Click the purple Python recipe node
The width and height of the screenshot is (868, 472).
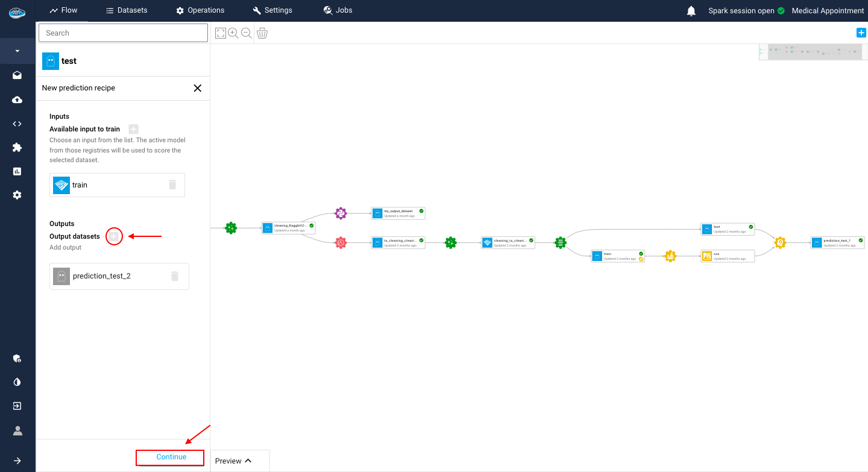click(341, 213)
